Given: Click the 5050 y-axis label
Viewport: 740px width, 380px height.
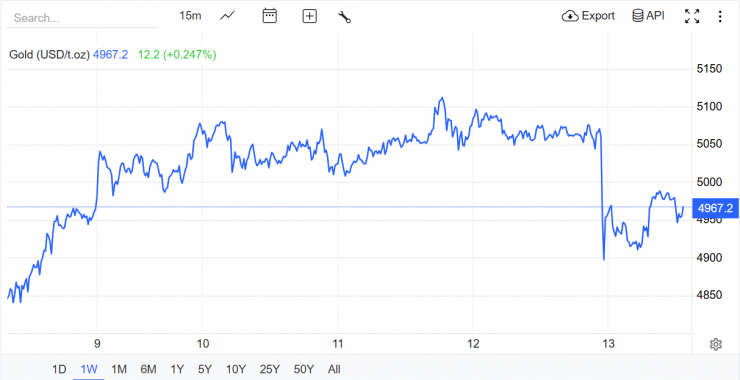Looking at the screenshot, I should [x=709, y=144].
